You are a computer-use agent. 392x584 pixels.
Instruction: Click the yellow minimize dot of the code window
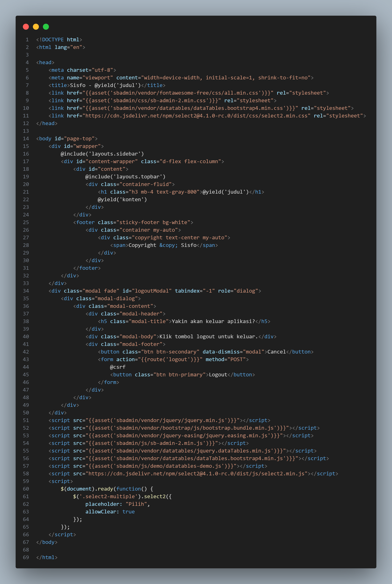pyautogui.click(x=36, y=27)
